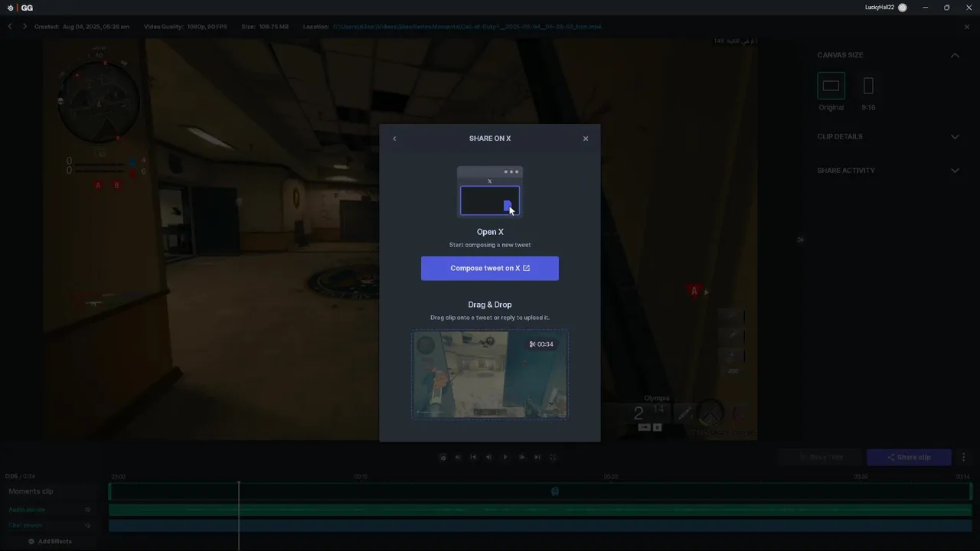This screenshot has height=551, width=980.
Task: Click the green audio waveform track
Action: (x=541, y=510)
